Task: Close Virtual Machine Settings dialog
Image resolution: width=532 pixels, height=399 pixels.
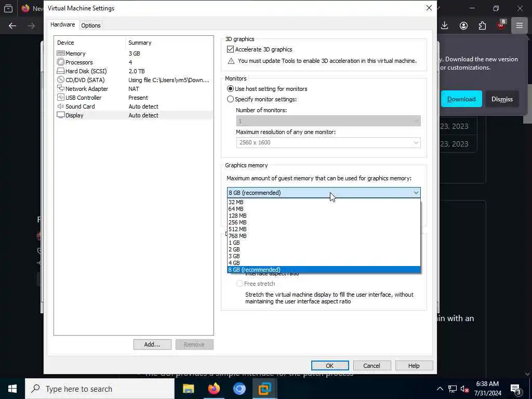Action: coord(429,8)
